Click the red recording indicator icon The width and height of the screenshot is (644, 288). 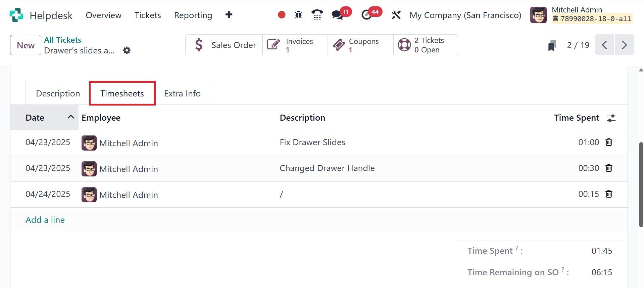[282, 15]
